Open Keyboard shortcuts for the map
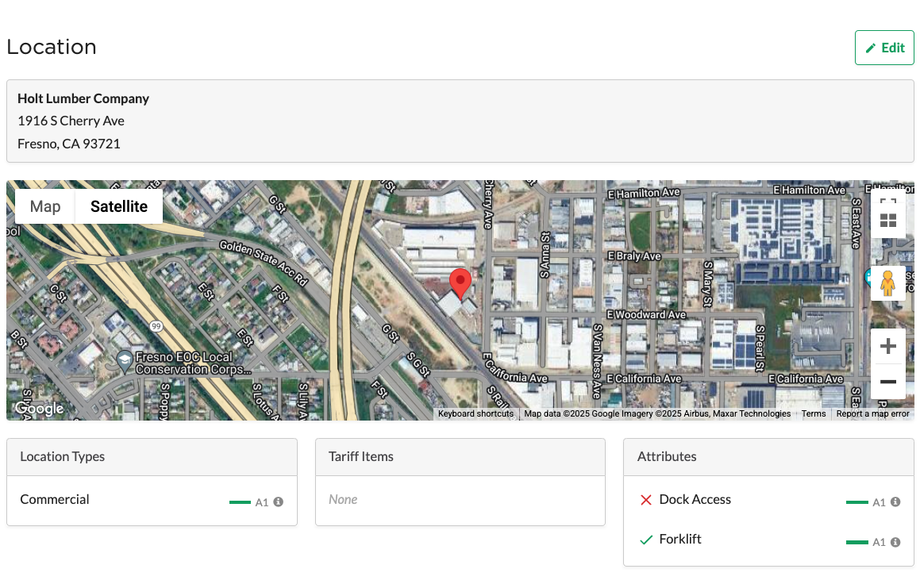920x588 pixels. coord(475,413)
